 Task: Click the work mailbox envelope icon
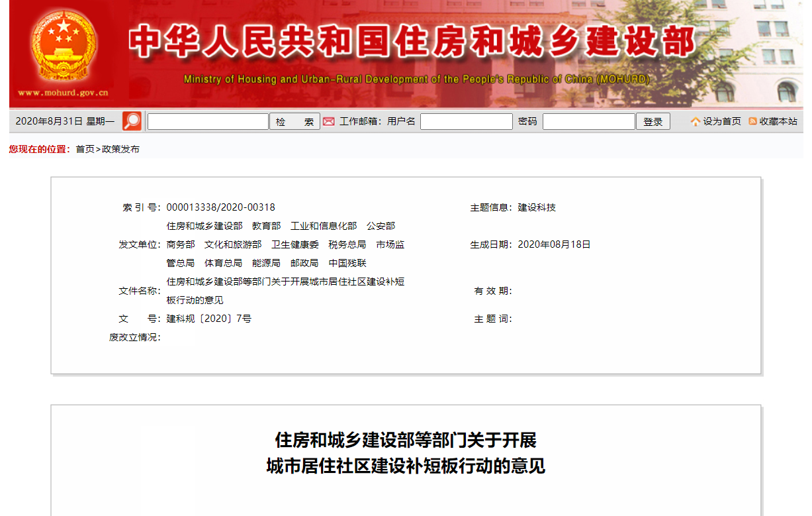pos(329,122)
